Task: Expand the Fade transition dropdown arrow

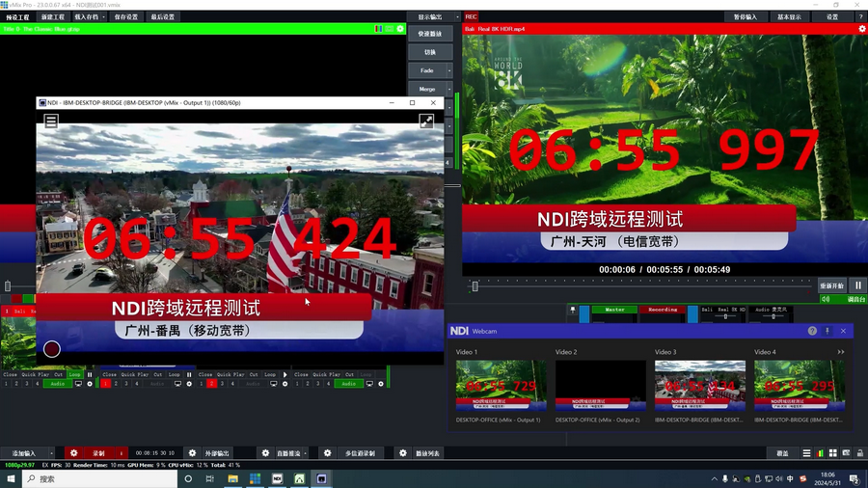Action: tap(448, 70)
